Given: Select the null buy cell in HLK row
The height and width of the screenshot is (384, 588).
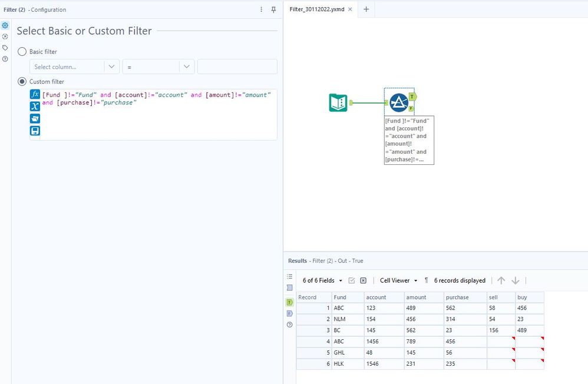Looking at the screenshot, I should (530, 364).
